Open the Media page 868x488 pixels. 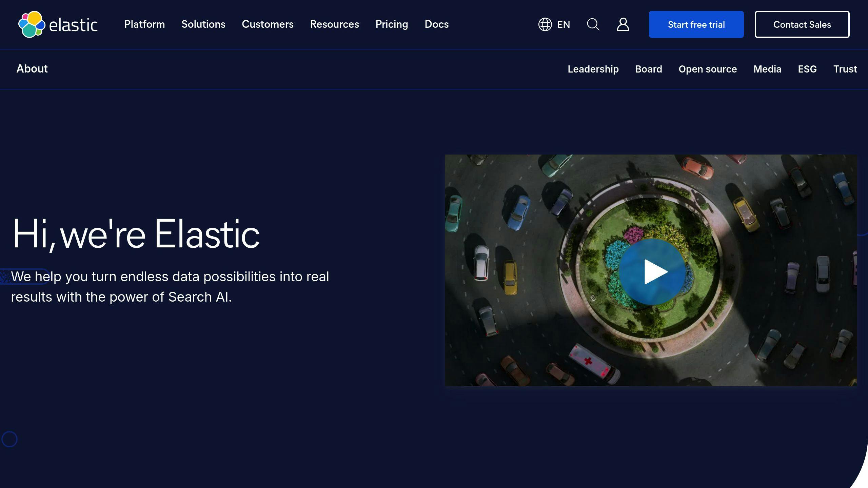coord(767,69)
